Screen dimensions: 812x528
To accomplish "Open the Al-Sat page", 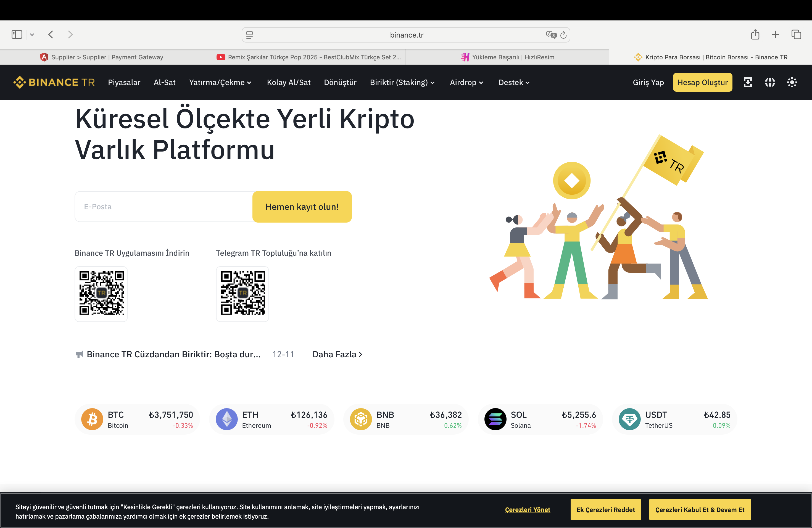I will tap(164, 82).
